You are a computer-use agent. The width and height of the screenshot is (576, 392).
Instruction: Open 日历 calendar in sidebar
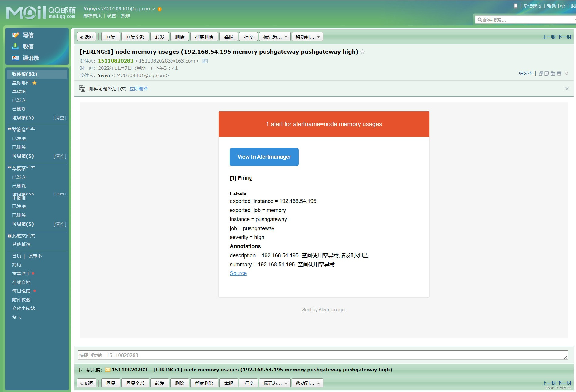17,256
